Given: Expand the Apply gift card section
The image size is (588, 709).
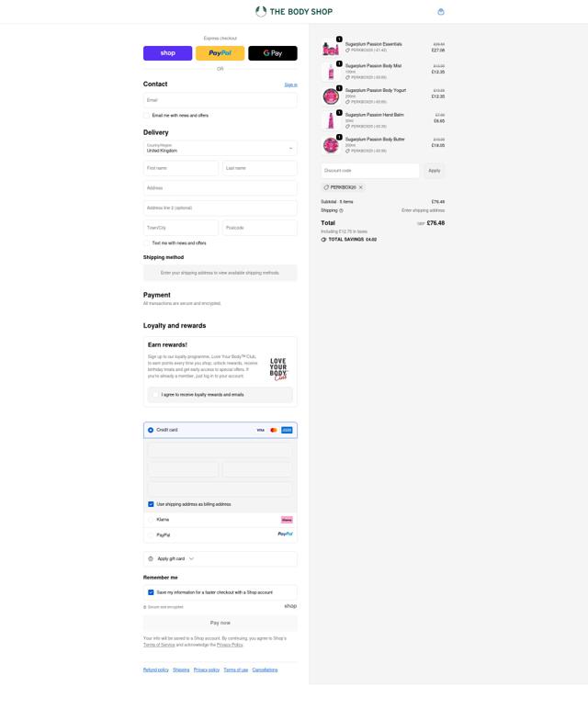Looking at the screenshot, I should tap(220, 559).
